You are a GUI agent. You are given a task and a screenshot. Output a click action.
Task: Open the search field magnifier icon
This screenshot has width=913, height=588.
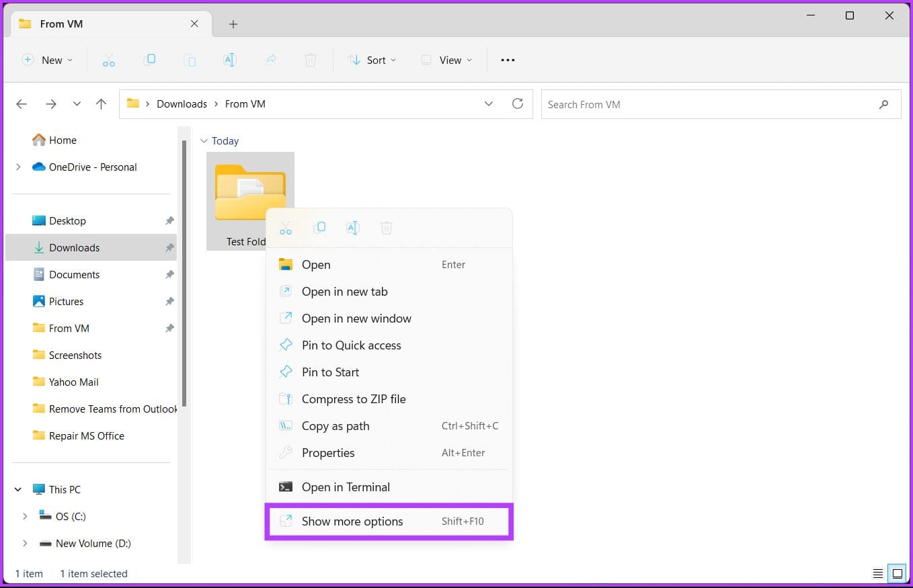883,104
